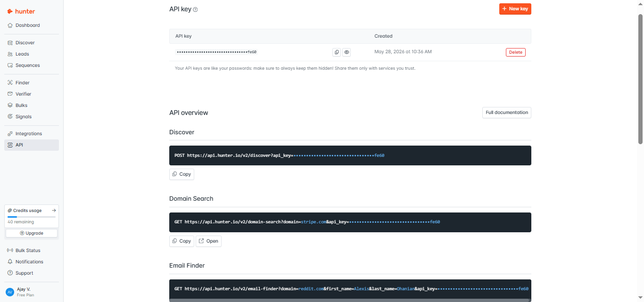Click the Sequences icon
Image resolution: width=644 pixels, height=302 pixels.
coord(10,65)
